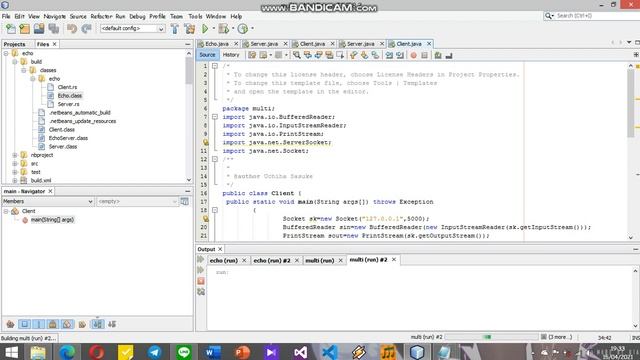Click the Shift Line Right icon
This screenshot has width=640, height=360.
coord(400,55)
